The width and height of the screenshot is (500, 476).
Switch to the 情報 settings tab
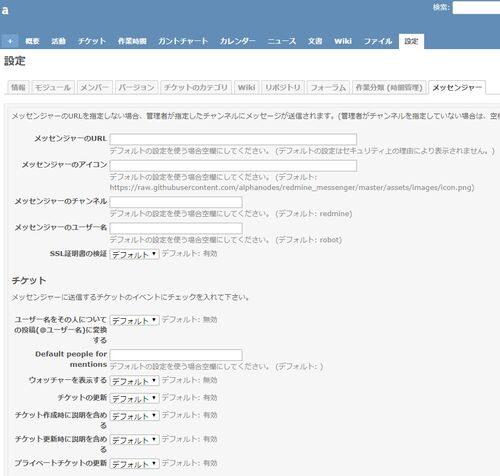coord(18,88)
